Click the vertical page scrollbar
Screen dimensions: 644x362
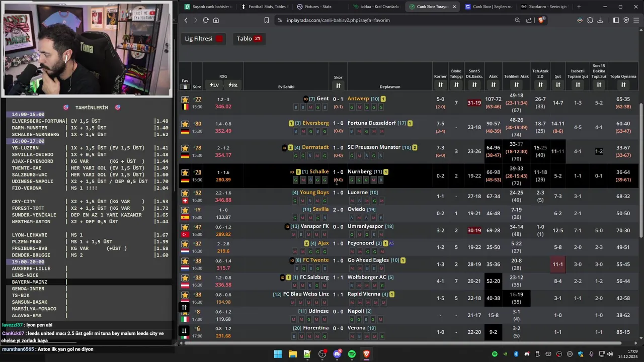click(641, 170)
